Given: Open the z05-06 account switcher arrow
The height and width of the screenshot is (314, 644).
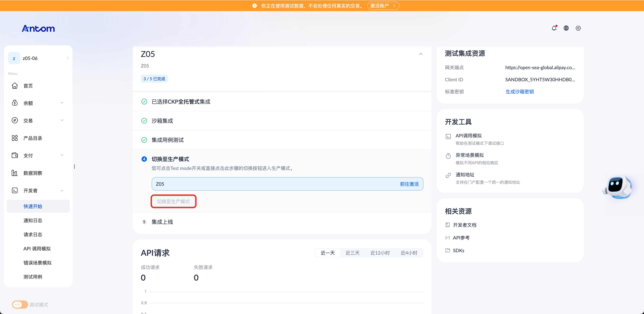Looking at the screenshot, I should pyautogui.click(x=68, y=58).
